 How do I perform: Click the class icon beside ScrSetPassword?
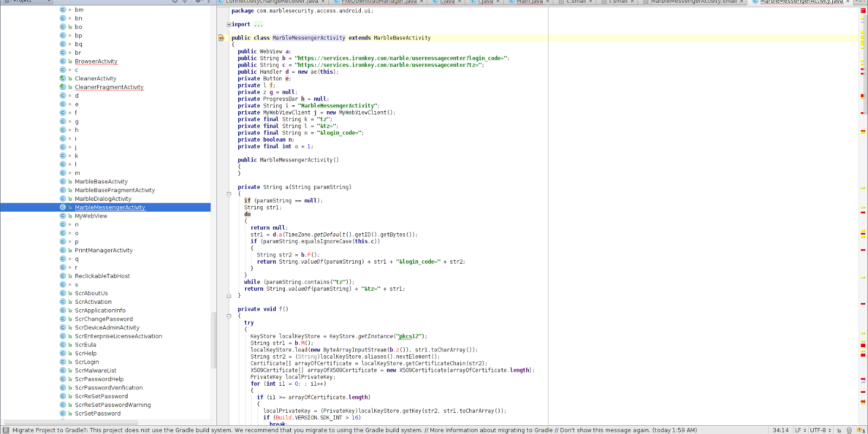[x=62, y=413]
